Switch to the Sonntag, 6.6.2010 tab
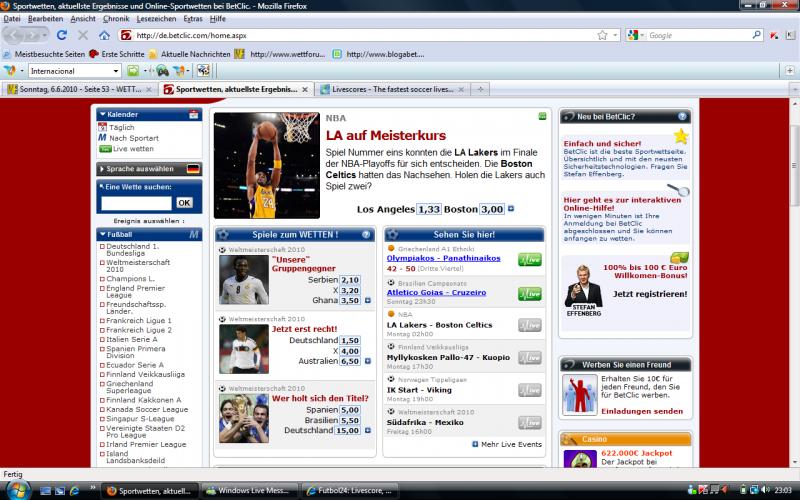 79,89
